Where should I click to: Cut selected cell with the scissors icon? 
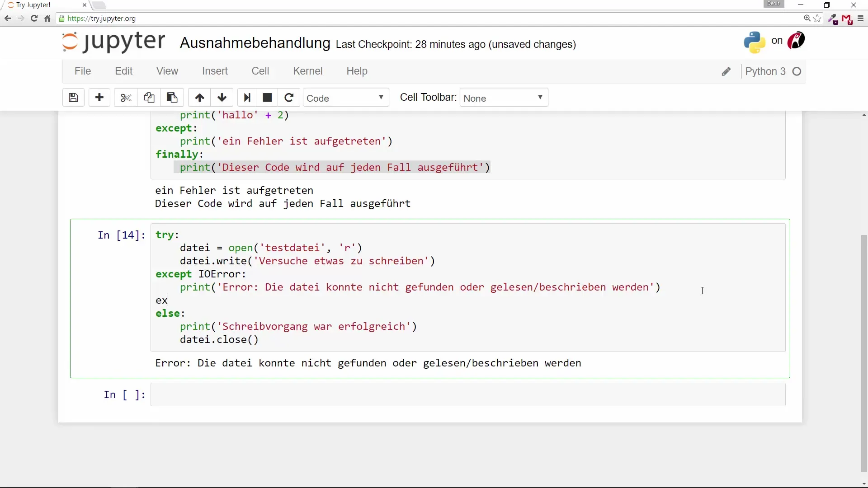click(126, 98)
